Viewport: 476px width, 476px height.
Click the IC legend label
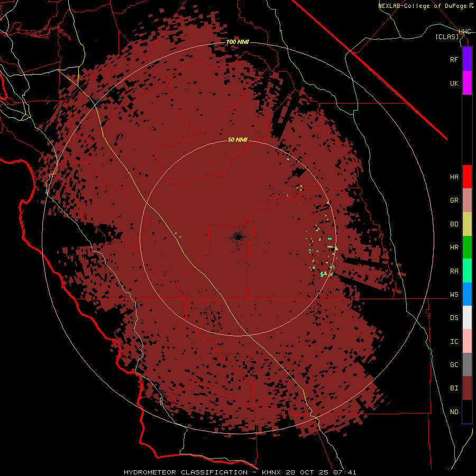(x=454, y=342)
